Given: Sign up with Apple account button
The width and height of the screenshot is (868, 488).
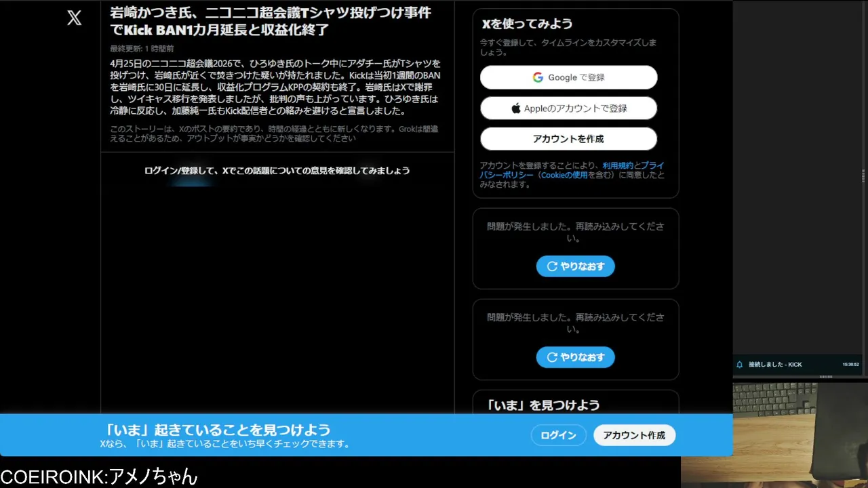Looking at the screenshot, I should (568, 108).
